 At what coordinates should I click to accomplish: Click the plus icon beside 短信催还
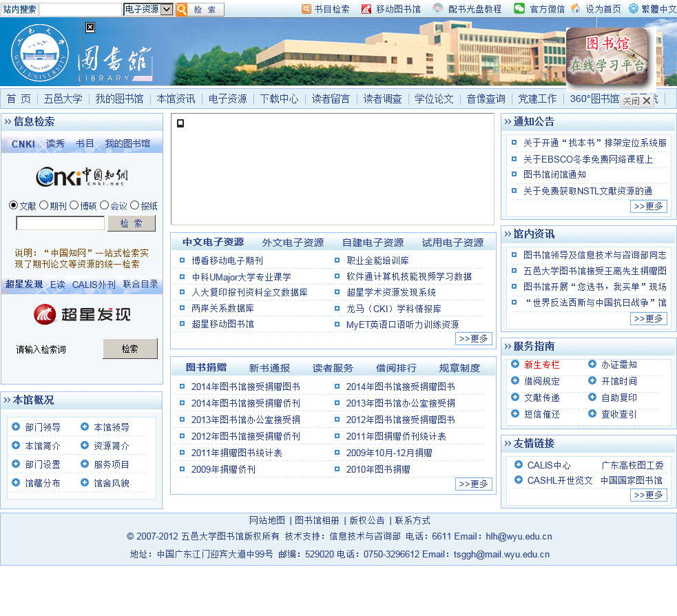click(x=515, y=414)
